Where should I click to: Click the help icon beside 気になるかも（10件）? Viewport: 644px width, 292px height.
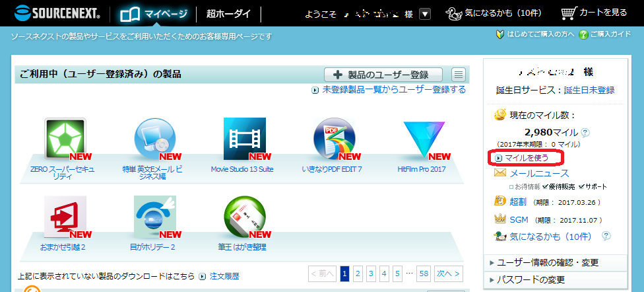606,236
